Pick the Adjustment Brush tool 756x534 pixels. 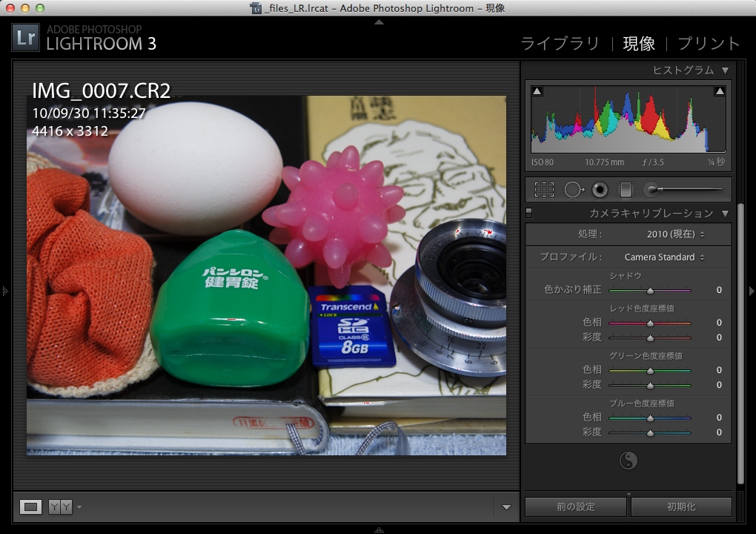652,190
